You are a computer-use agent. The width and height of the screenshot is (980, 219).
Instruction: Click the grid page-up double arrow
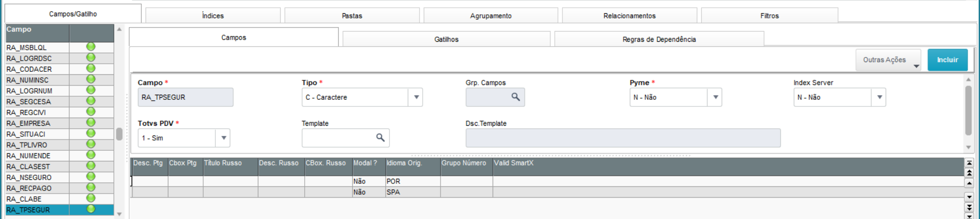click(x=969, y=173)
